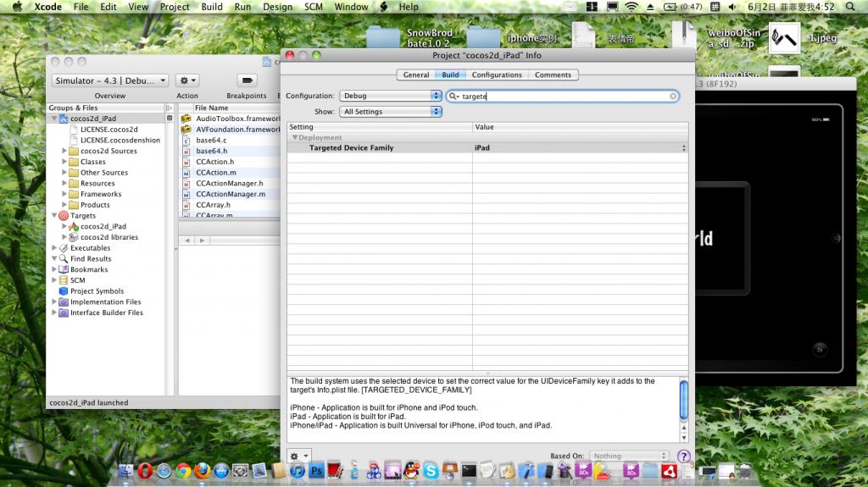This screenshot has width=868, height=487.
Task: Open QQ penguin icon in Dock
Action: (411, 471)
